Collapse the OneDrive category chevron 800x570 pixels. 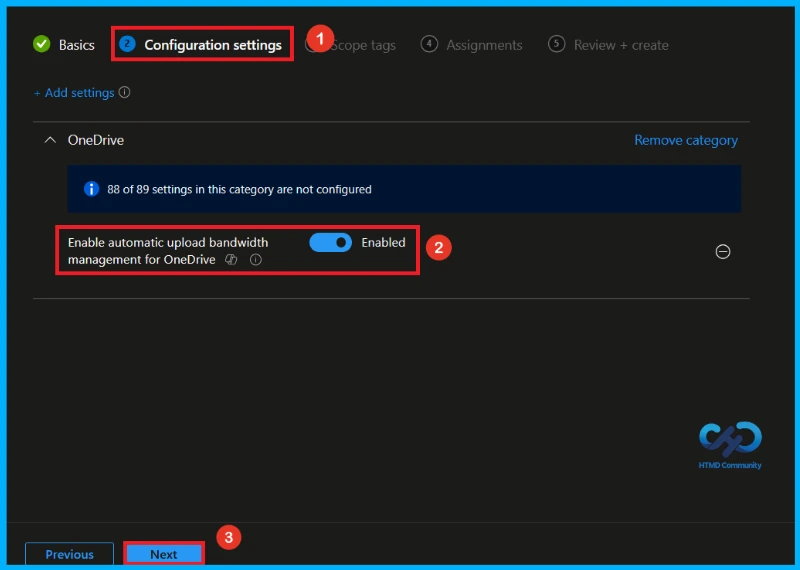coord(50,140)
